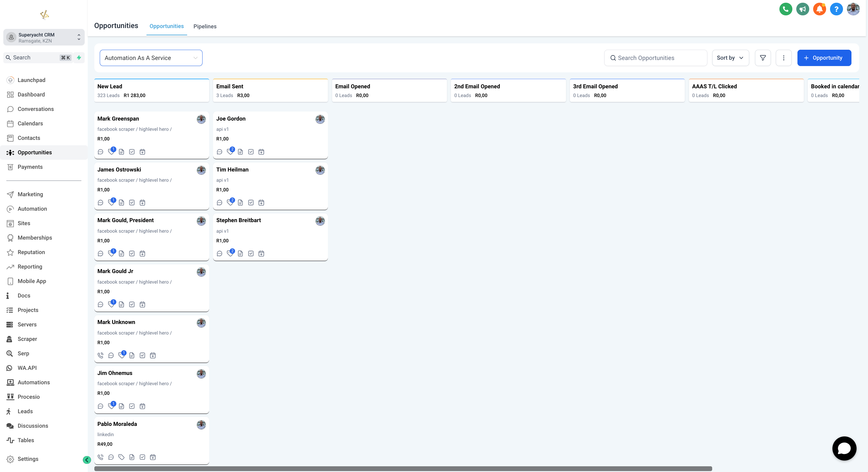
Task: Expand the Superyacht CRM account switcher
Action: pos(44,37)
